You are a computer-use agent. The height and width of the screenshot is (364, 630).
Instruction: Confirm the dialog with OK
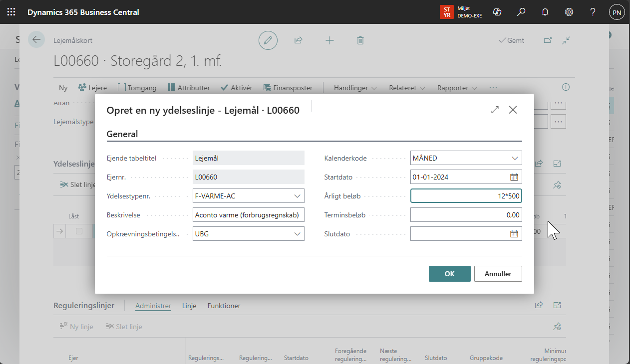click(x=449, y=274)
